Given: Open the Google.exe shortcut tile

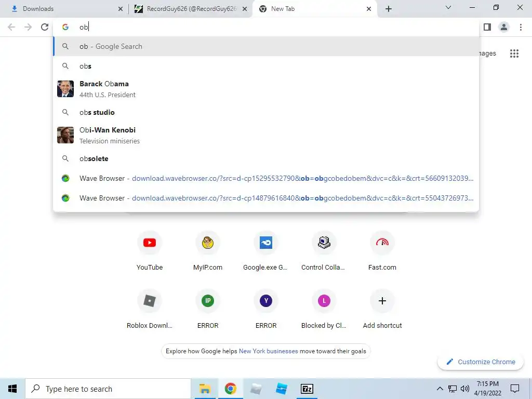Looking at the screenshot, I should click(x=265, y=251).
